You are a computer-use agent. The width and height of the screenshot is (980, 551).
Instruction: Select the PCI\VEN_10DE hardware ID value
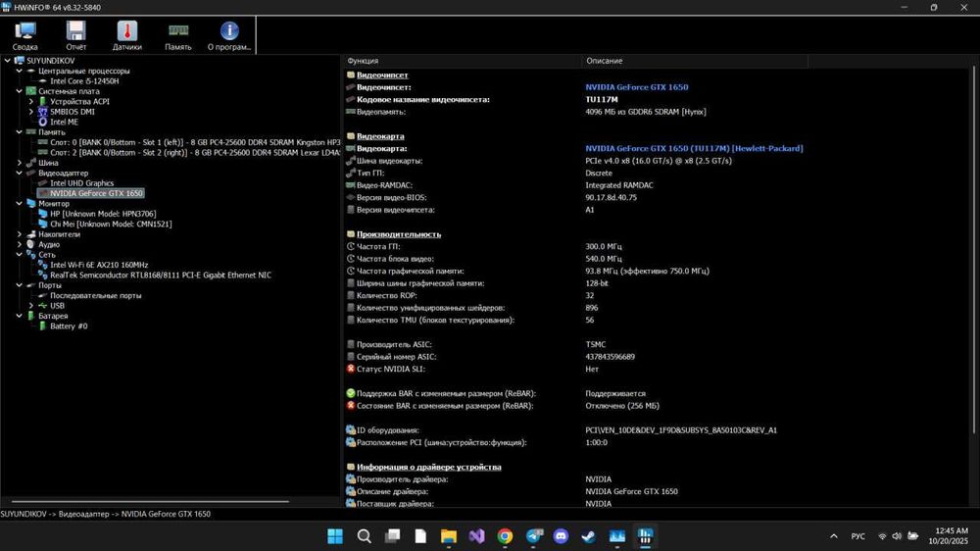click(681, 430)
